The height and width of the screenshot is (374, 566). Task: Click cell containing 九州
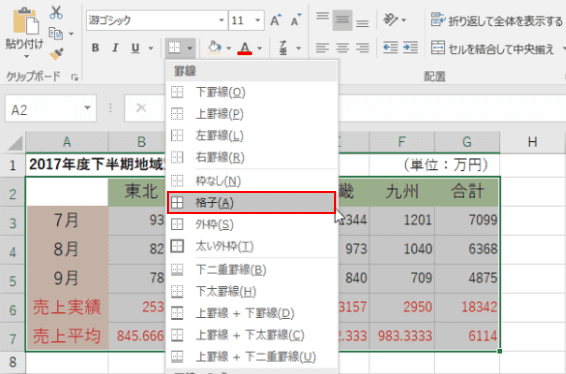tap(402, 192)
